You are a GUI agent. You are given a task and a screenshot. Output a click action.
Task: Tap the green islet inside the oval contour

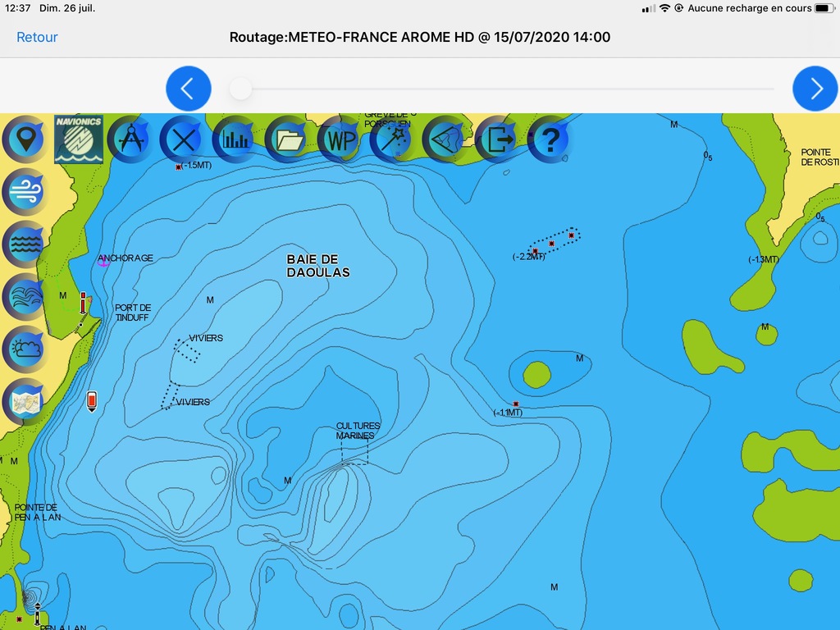536,374
